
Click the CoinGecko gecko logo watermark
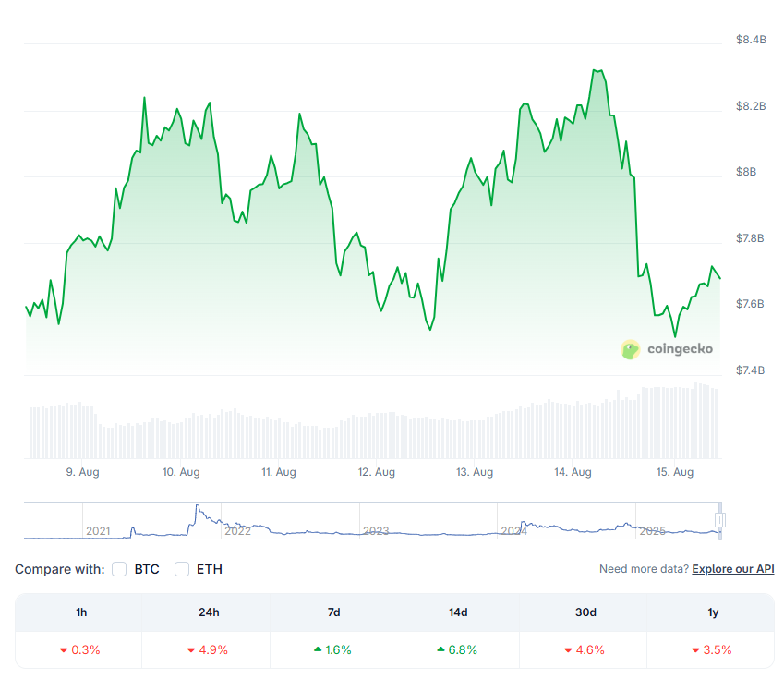click(x=631, y=349)
